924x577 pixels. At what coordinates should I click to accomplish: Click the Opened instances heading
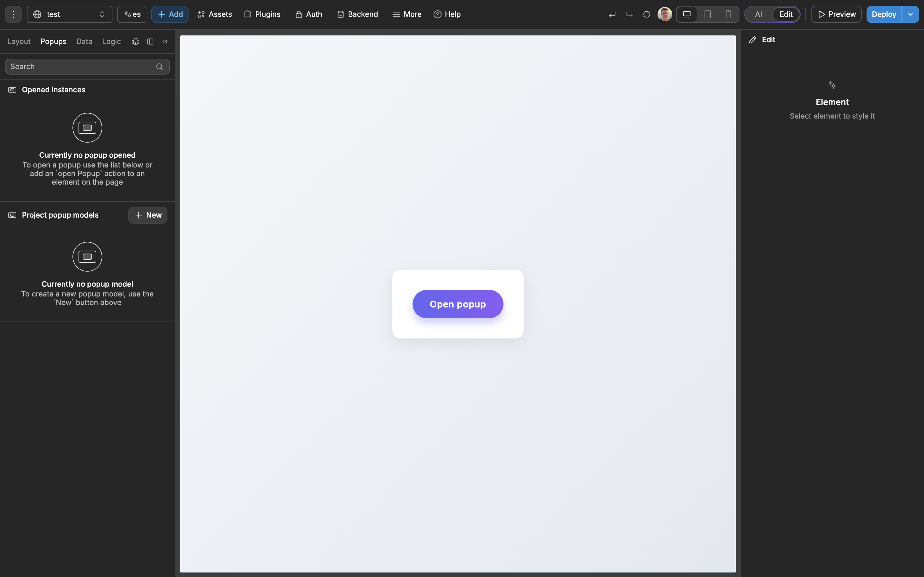[53, 90]
